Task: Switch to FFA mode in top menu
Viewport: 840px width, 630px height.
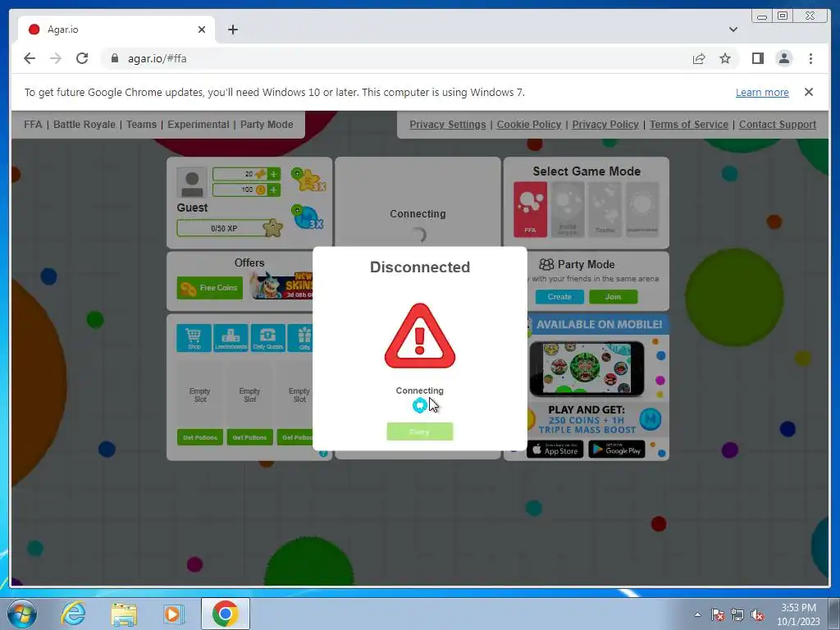Action: 33,125
